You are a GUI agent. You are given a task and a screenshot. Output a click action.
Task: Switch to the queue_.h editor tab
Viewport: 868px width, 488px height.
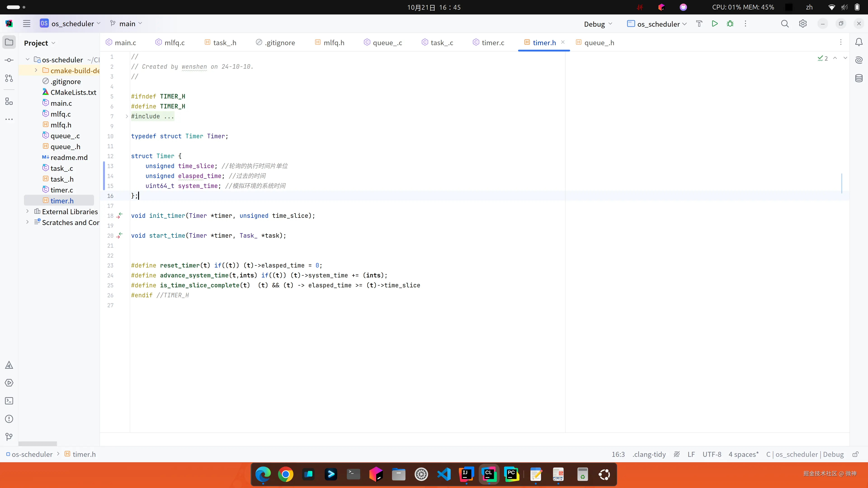click(599, 42)
